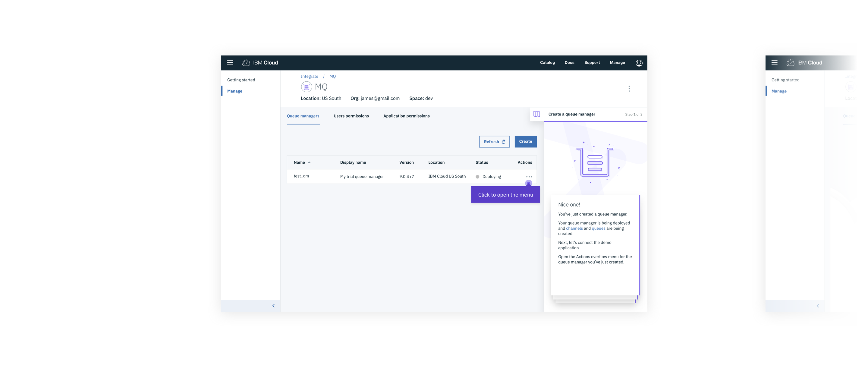
Task: Switch to Users permissions tab
Action: [x=351, y=116]
